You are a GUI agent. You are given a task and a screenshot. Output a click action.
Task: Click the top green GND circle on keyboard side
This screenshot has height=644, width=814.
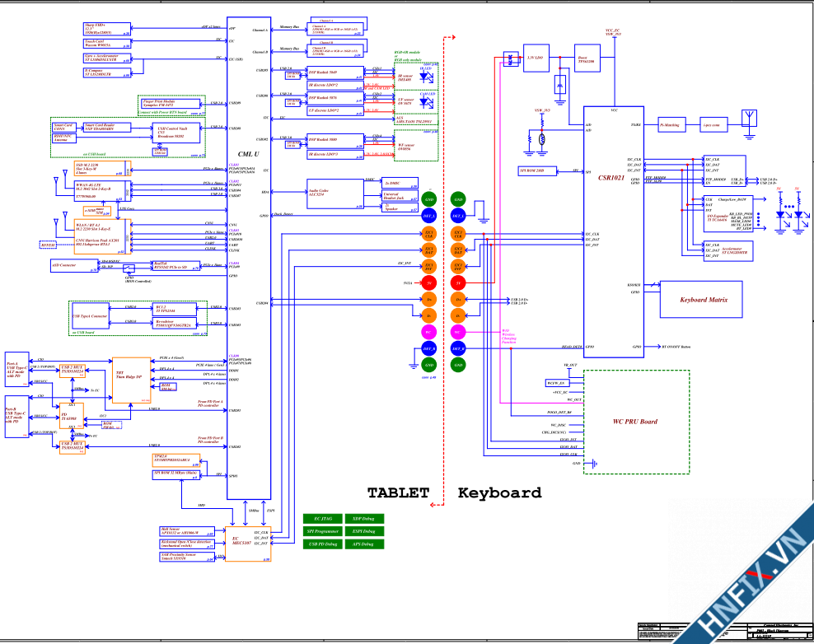click(x=458, y=200)
